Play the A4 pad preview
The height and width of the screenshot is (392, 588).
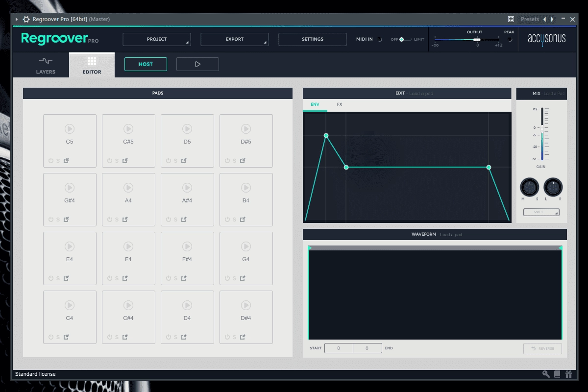coord(128,188)
